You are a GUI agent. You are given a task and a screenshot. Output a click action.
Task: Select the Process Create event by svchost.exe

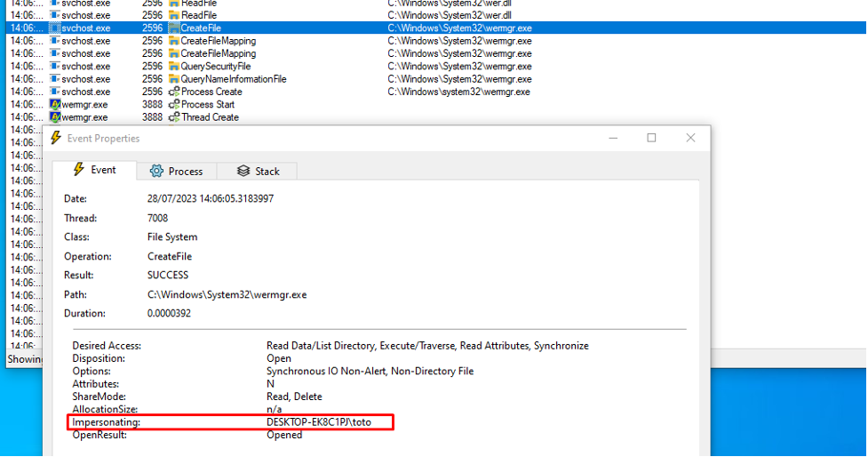(436, 92)
